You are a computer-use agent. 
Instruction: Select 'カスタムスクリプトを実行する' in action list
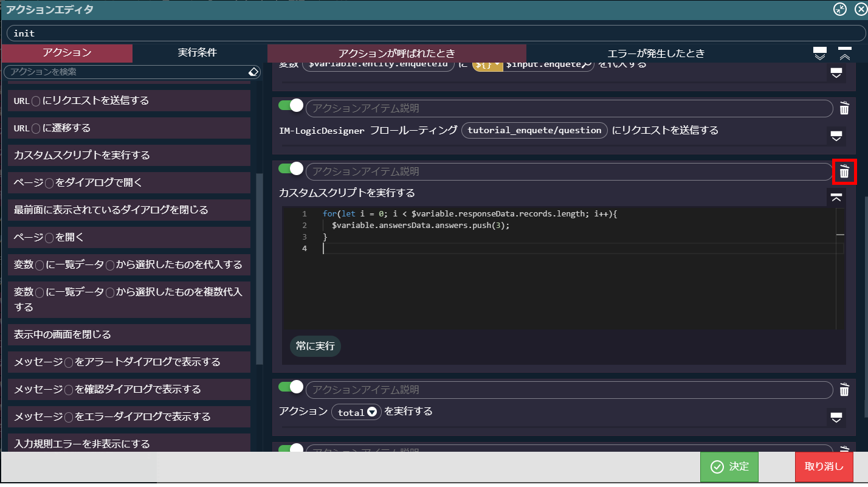click(129, 155)
